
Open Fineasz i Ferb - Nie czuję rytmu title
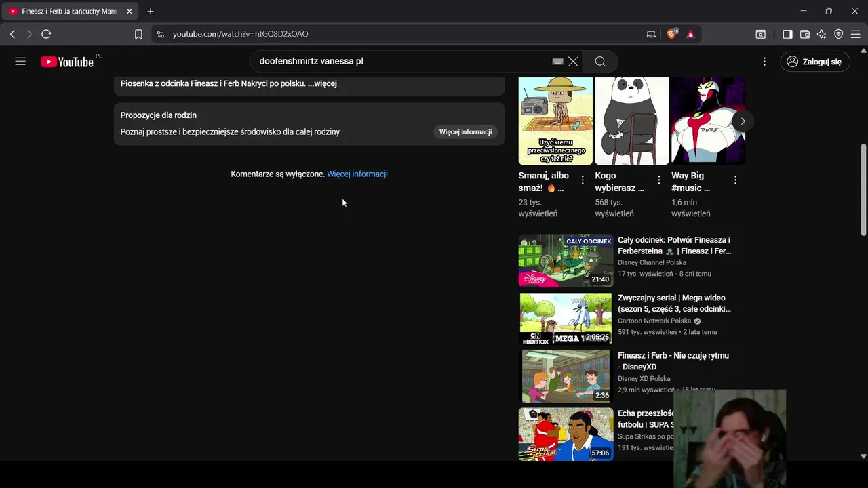[x=673, y=361]
